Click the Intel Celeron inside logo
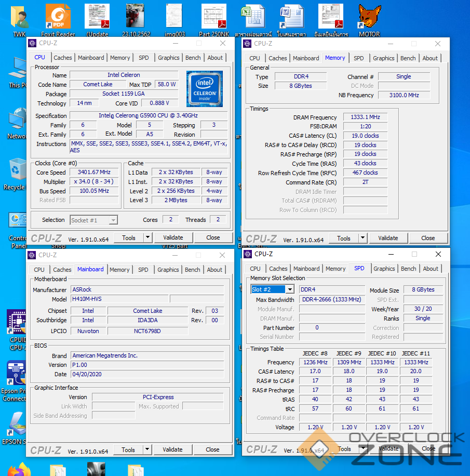The height and width of the screenshot is (476, 470). pyautogui.click(x=205, y=89)
